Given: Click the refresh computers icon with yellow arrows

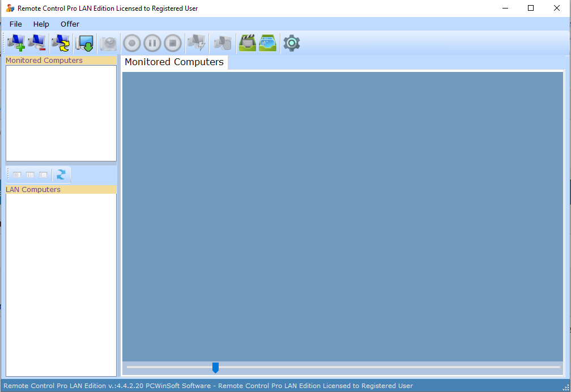Looking at the screenshot, I should (61, 43).
